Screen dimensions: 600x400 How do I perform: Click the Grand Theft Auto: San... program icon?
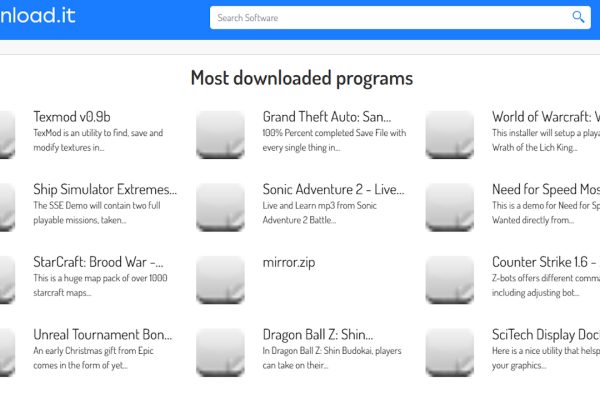coord(220,134)
